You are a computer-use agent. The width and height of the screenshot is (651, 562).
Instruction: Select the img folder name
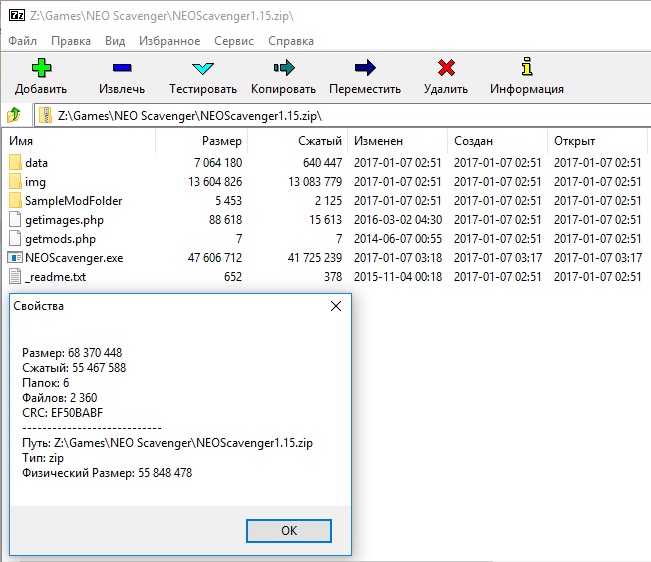point(35,182)
